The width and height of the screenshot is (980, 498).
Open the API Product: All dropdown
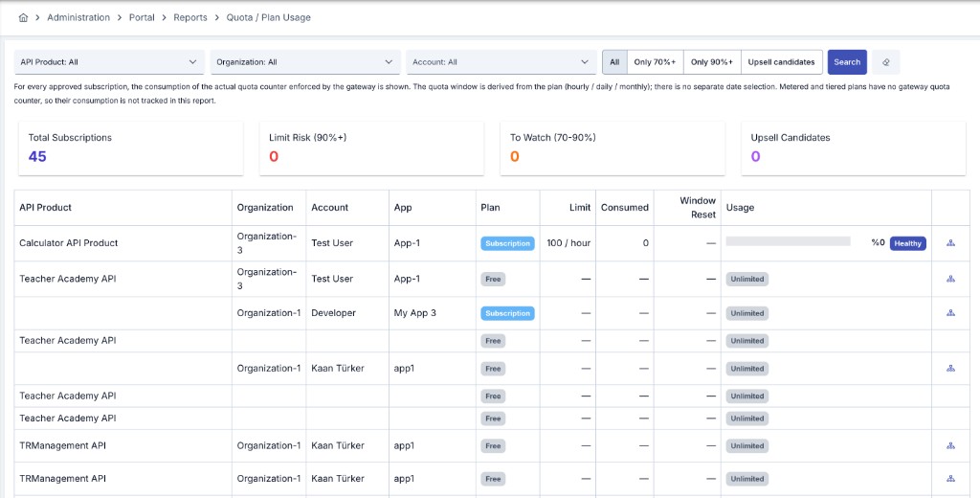coord(109,62)
